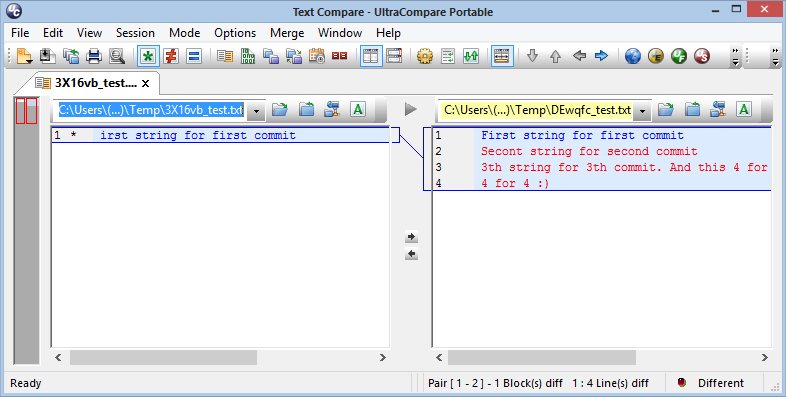Click the red duplicate blocks icon
This screenshot has width=786, height=397.
tap(339, 56)
